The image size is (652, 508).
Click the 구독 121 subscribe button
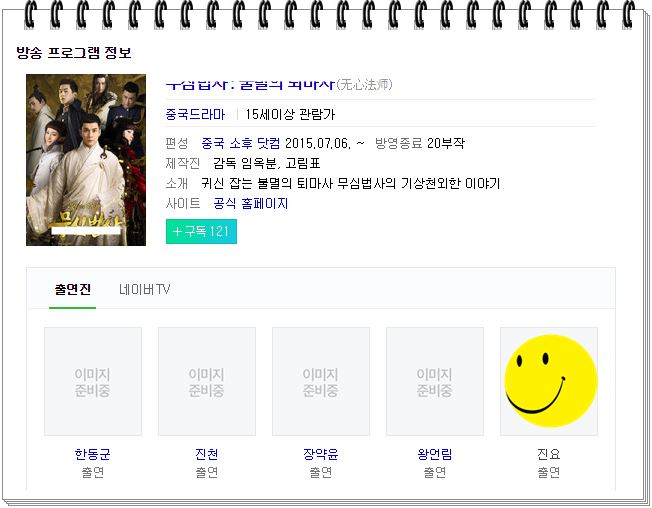pos(201,232)
